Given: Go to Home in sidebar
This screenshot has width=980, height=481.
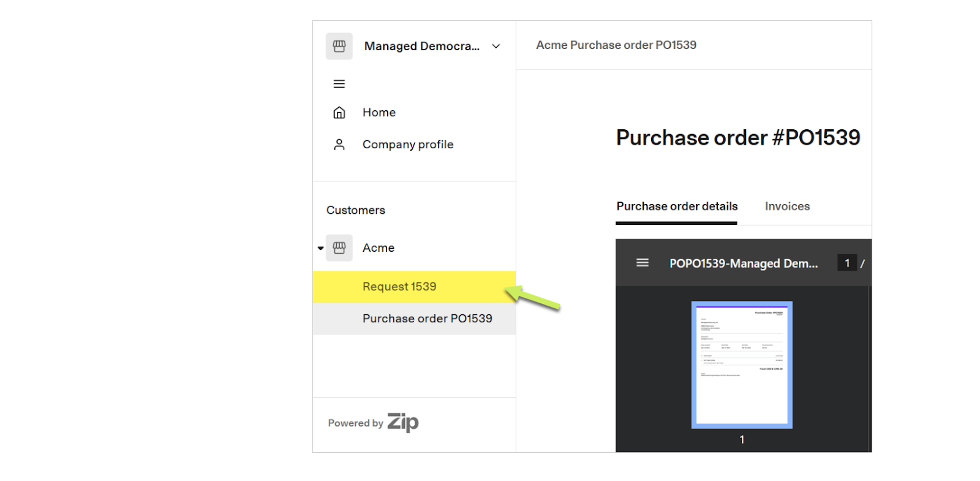Looking at the screenshot, I should click(379, 112).
